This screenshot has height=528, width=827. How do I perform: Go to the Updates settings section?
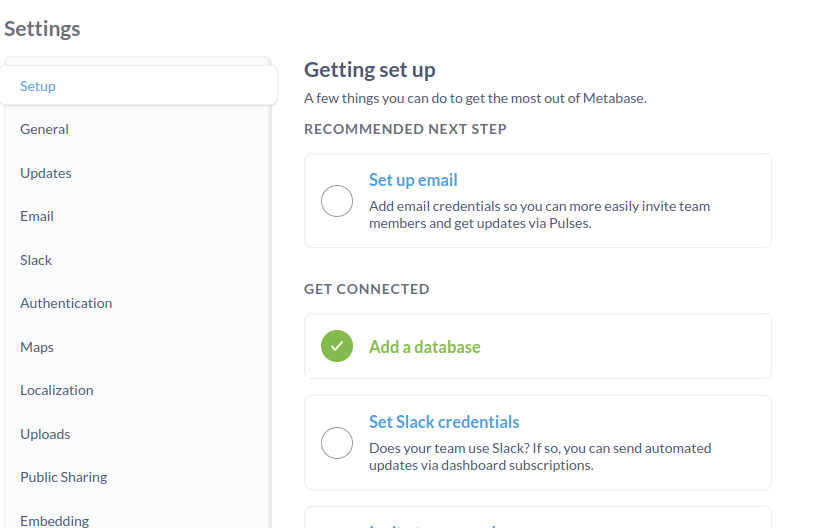138,173
